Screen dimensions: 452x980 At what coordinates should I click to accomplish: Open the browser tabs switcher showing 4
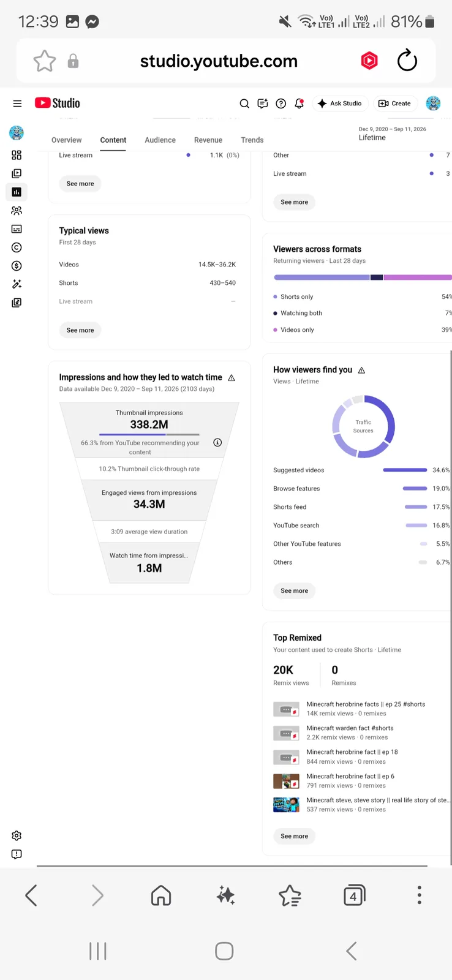click(x=354, y=895)
